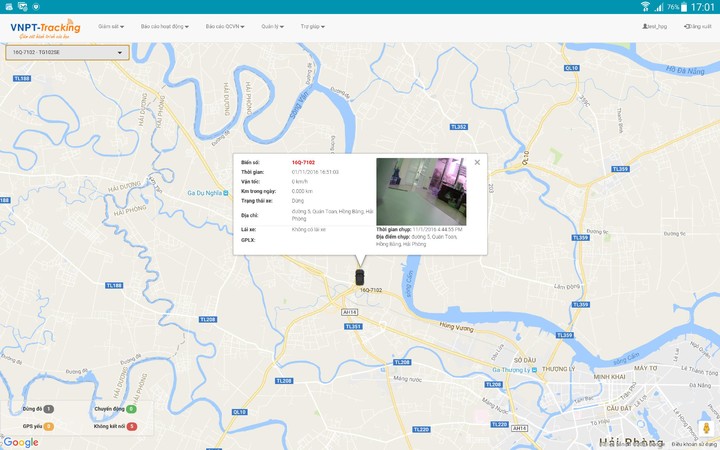Click the 17:01 clock in status bar
Viewport: 720px width, 450px height.
(x=703, y=7)
